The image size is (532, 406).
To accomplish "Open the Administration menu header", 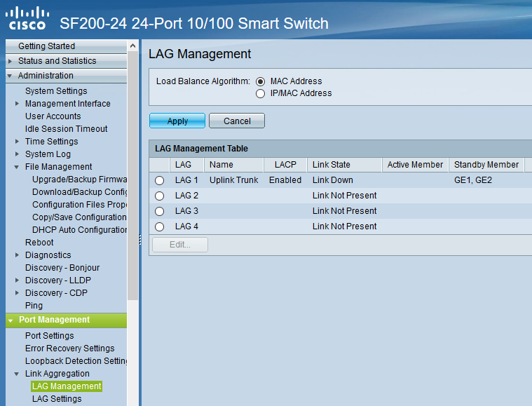I will click(66, 75).
